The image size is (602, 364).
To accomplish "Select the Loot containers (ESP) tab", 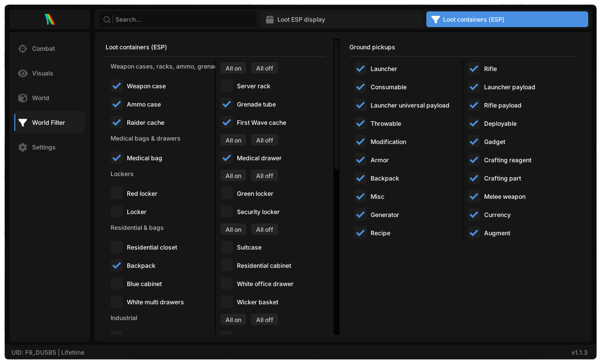I will (x=507, y=19).
